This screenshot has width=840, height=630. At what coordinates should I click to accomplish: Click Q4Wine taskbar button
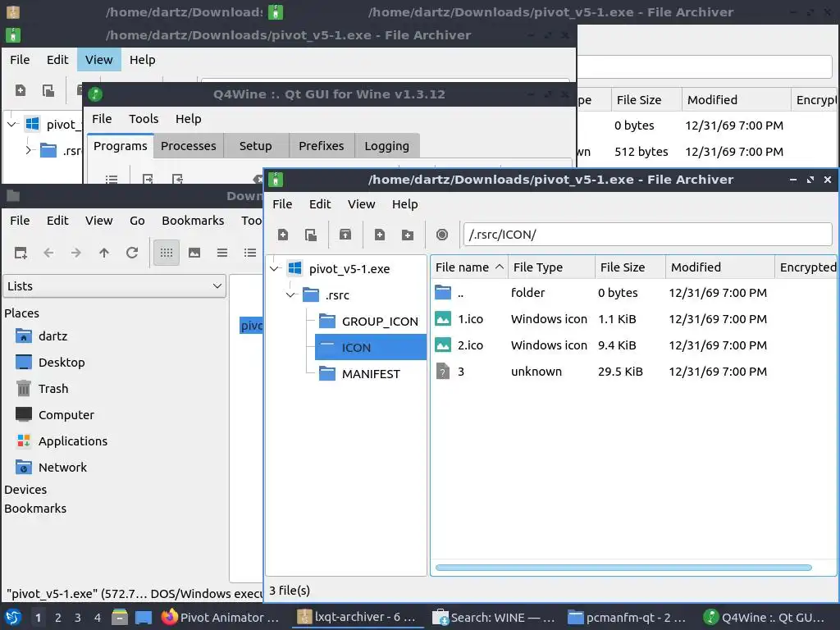pos(767,617)
